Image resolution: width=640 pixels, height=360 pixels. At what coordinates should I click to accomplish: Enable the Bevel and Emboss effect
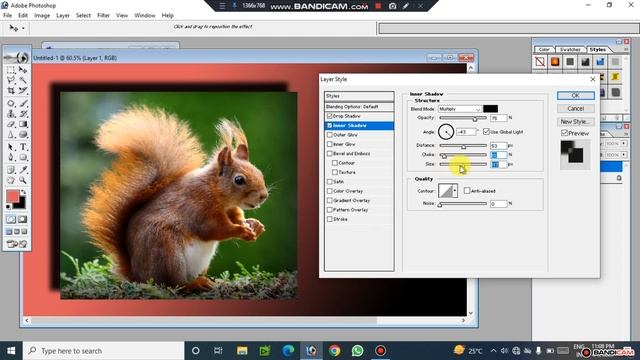coord(330,153)
